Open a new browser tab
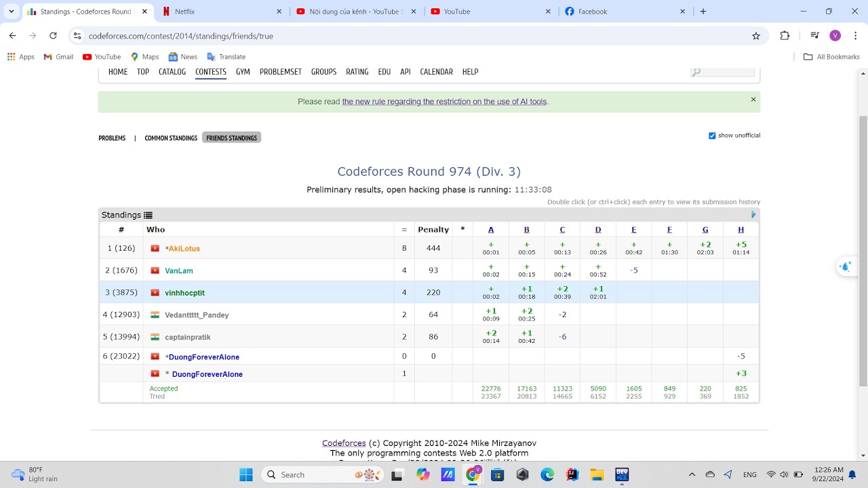The height and width of the screenshot is (488, 868). coord(703,12)
